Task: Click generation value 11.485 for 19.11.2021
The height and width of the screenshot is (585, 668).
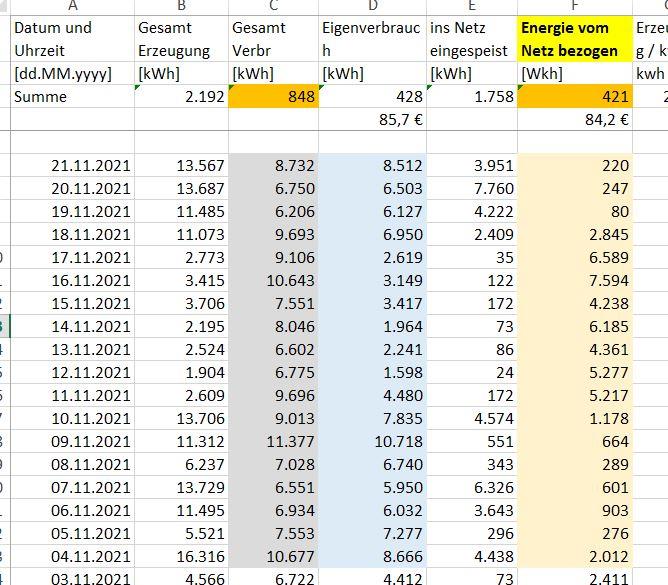Action: point(181,211)
